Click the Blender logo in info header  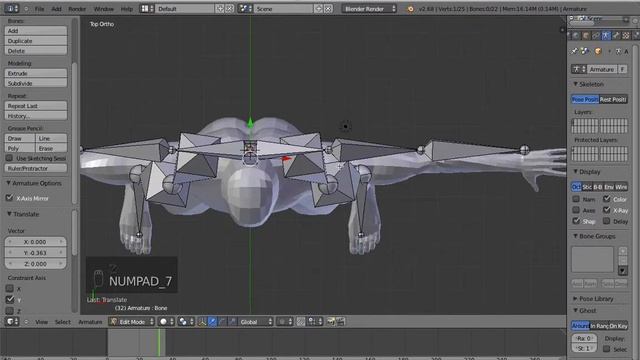click(x=411, y=9)
